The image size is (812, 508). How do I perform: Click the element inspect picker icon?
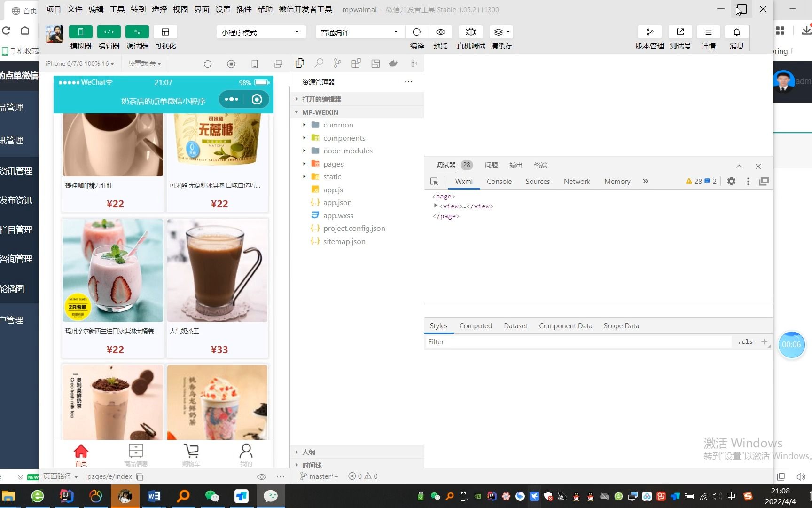[434, 181]
